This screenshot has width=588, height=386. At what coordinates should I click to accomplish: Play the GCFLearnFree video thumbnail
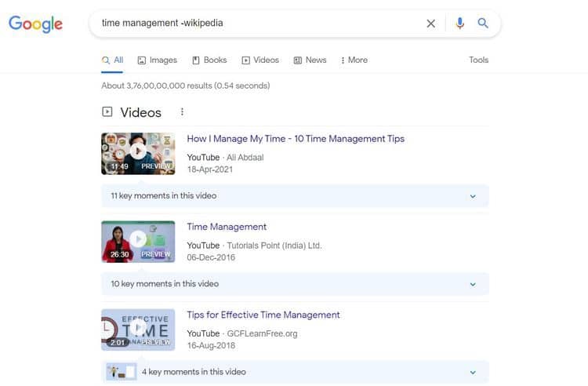coord(138,328)
